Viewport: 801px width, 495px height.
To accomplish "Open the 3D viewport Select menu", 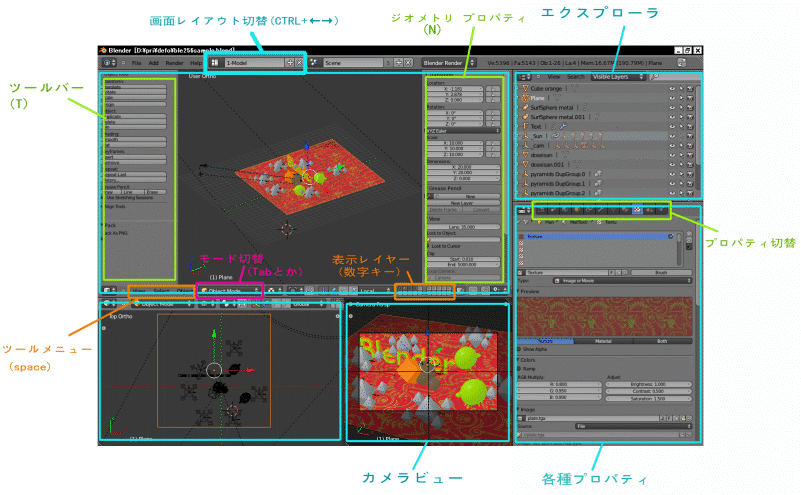I will [161, 291].
